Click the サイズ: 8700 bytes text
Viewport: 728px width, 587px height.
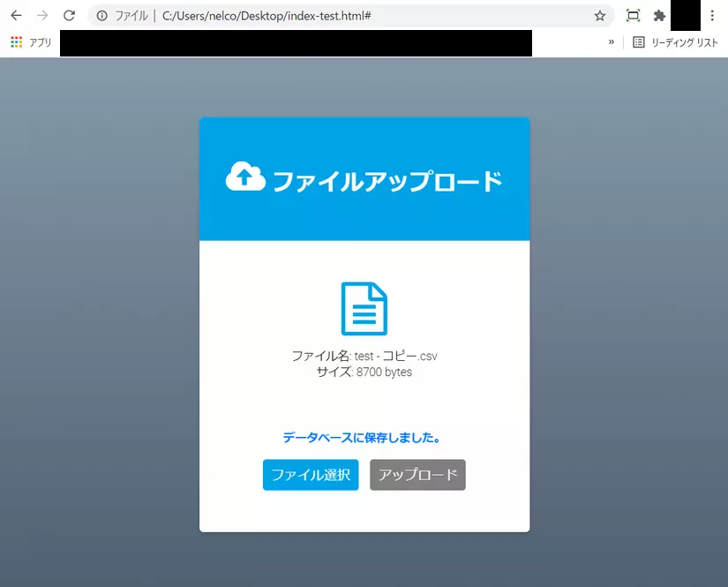point(364,372)
